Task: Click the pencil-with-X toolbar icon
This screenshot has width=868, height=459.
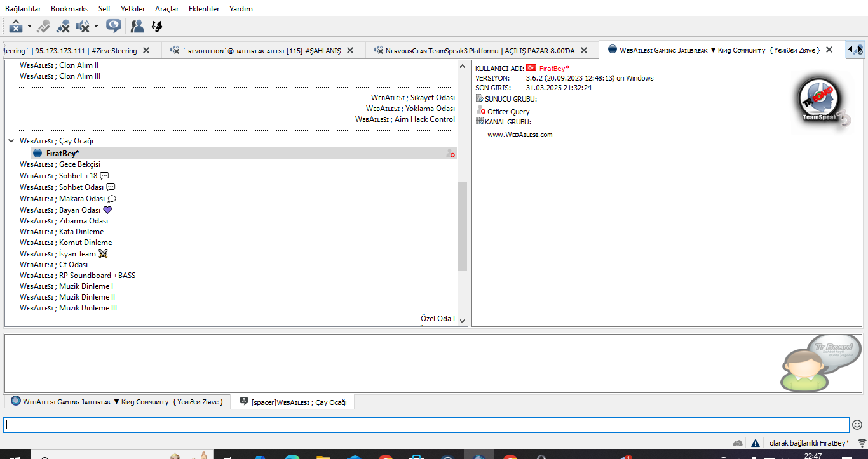Action: (x=63, y=26)
